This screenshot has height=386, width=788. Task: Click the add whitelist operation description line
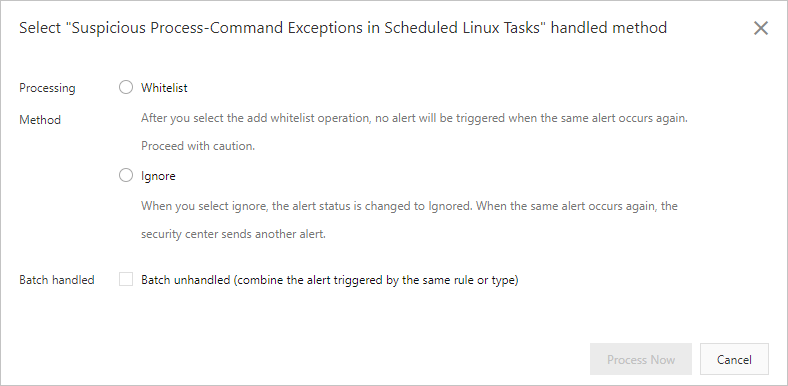coord(414,119)
